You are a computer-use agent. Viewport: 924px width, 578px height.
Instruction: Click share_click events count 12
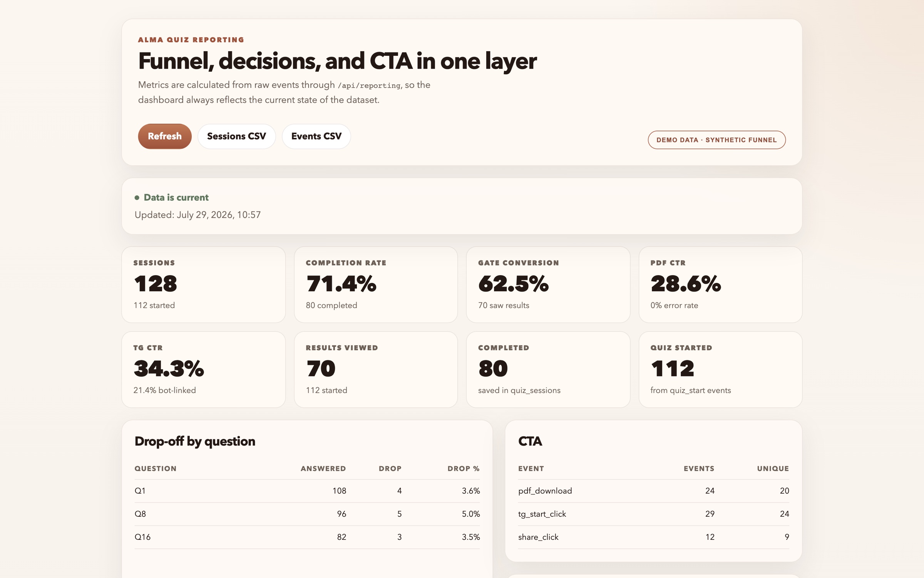pos(710,537)
